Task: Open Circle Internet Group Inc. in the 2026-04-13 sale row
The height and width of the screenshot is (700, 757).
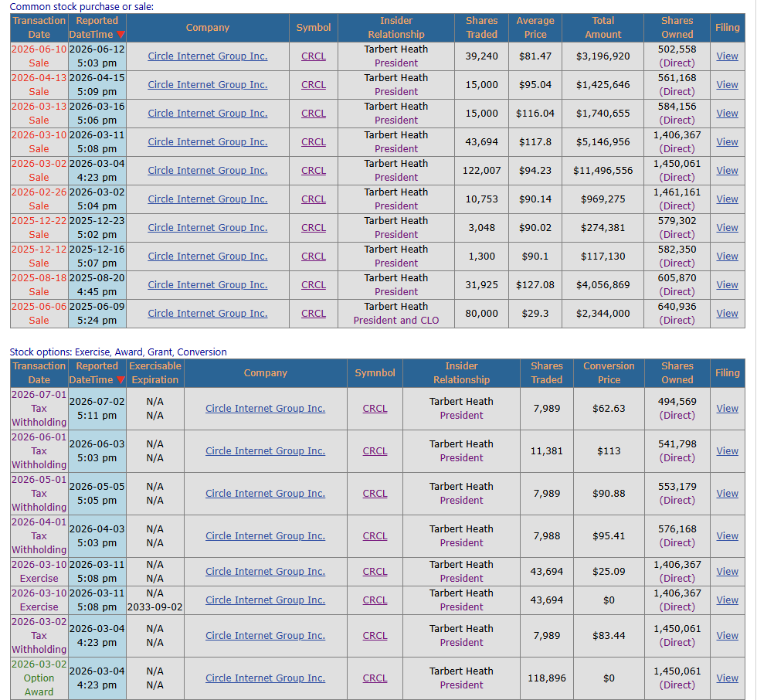Action: pos(208,84)
